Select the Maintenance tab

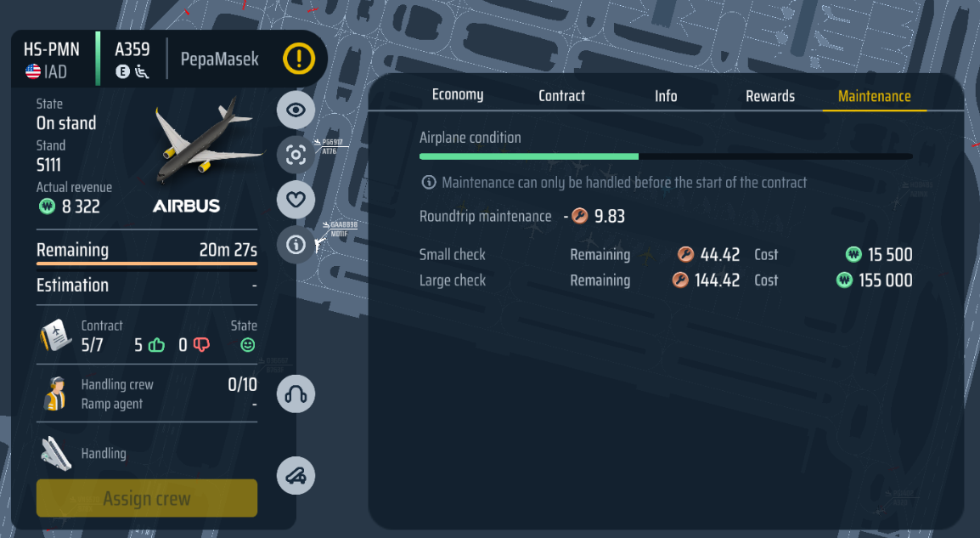[x=874, y=96]
